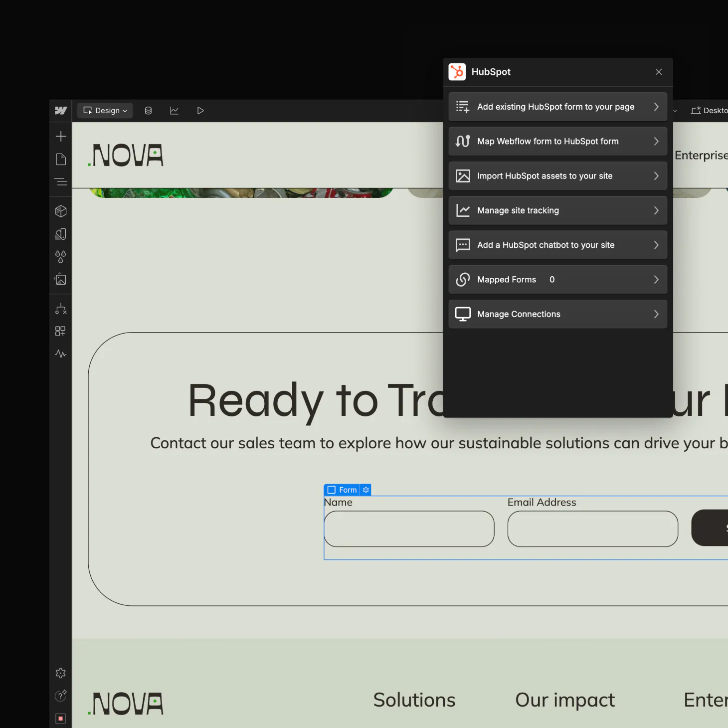Click the Preview play button
728x728 pixels.
click(x=200, y=111)
